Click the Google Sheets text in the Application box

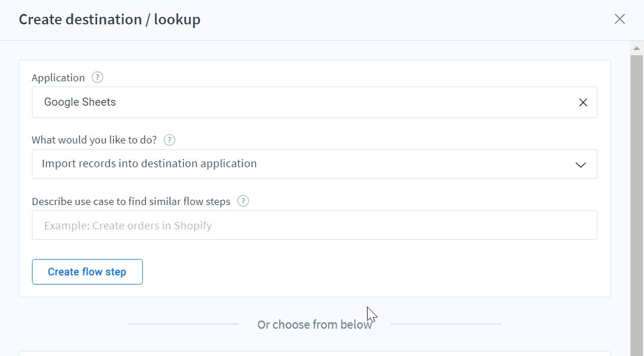click(x=80, y=102)
